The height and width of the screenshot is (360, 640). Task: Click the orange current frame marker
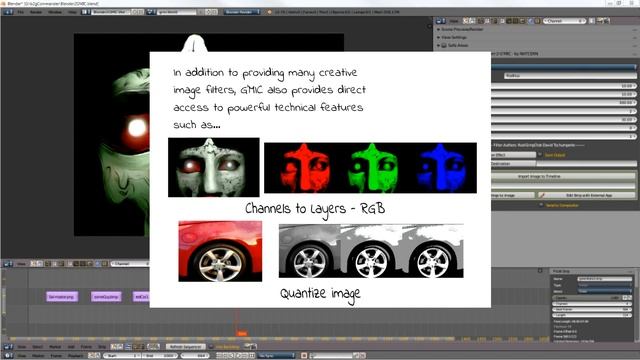tap(242, 333)
